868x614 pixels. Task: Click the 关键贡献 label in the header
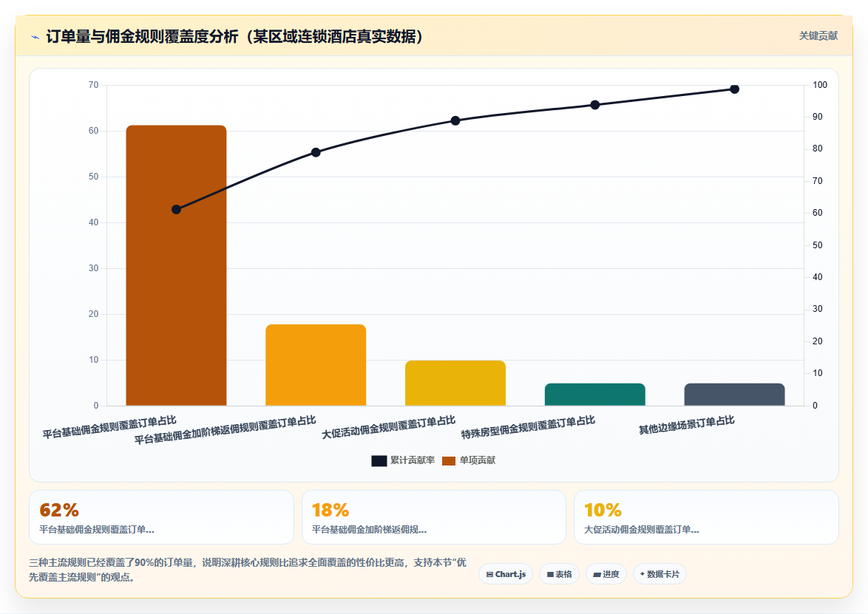coord(818,36)
